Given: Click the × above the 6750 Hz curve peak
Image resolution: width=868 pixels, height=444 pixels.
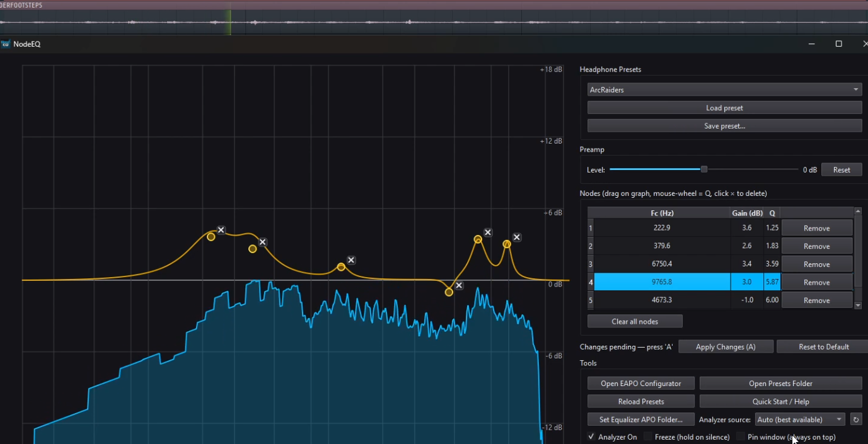Looking at the screenshot, I should pos(487,232).
